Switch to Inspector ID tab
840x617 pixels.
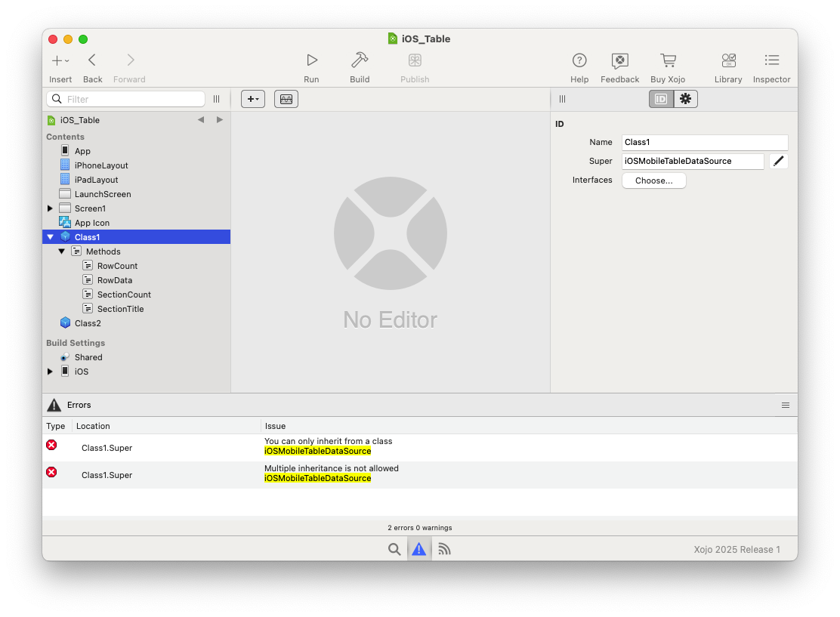[661, 99]
